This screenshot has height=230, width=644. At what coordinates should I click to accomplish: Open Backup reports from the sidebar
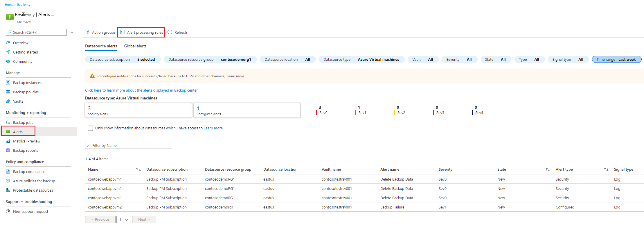25,150
